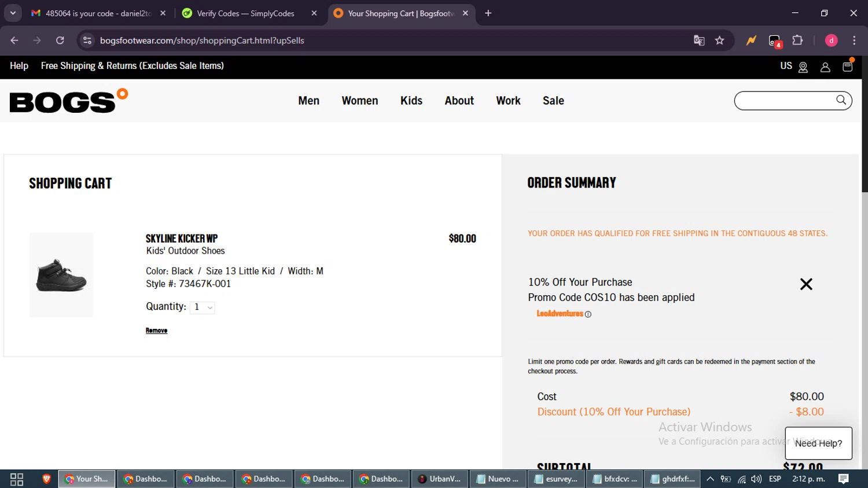Click the browser forward arrow
The height and width of the screenshot is (488, 868).
coord(37,41)
